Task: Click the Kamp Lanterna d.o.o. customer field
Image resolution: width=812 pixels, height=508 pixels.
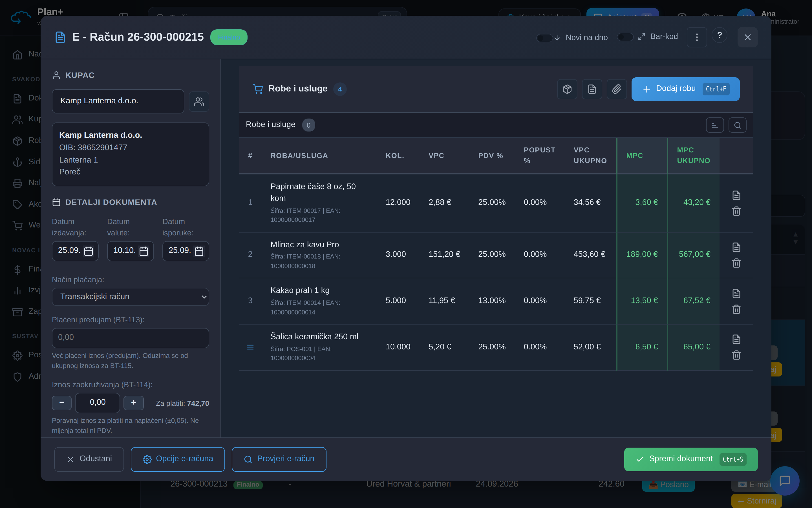Action: (118, 101)
